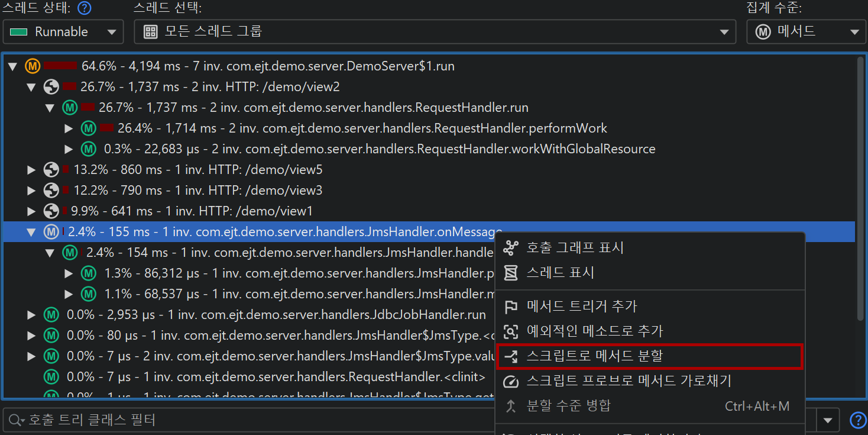Expand the HTTP: /demo/view3 node
Screen dimensions: 868x435
coord(31,191)
